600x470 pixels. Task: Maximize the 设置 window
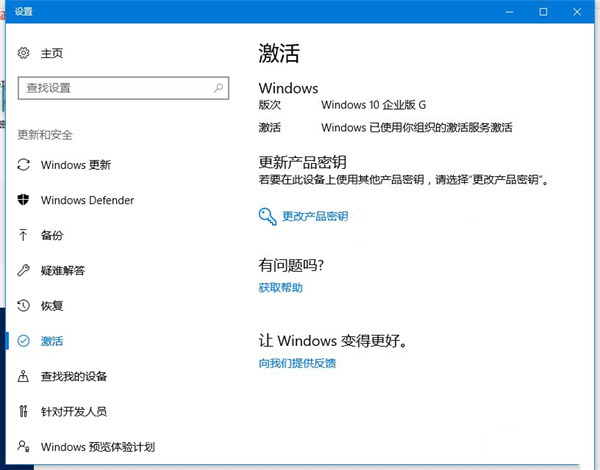[543, 12]
